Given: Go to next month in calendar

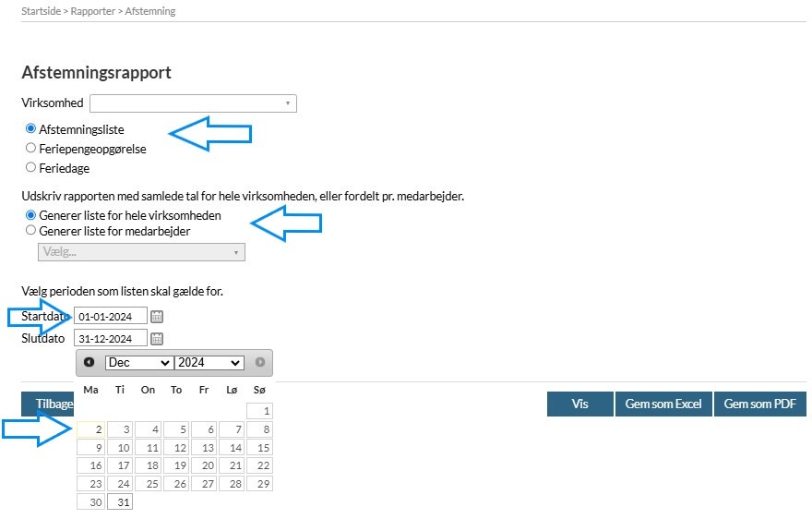Looking at the screenshot, I should (260, 363).
